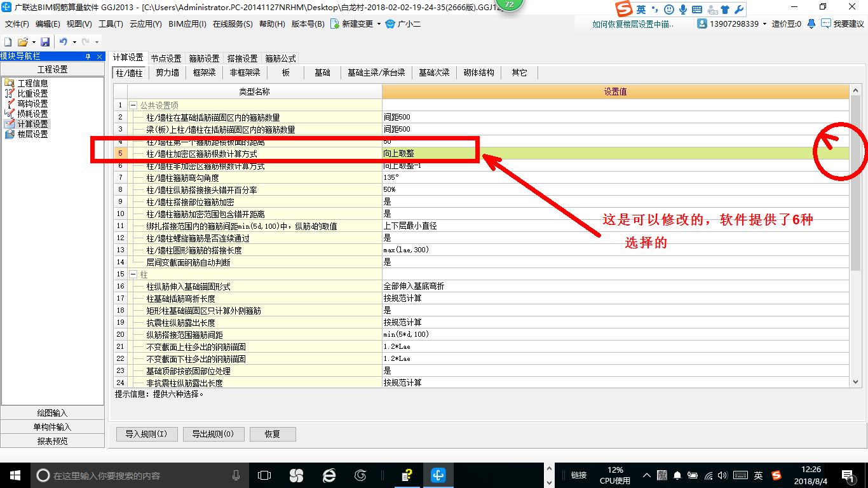Screen dimensions: 868x488
Task: Open the 工程设置 section header
Action: pyautogui.click(x=52, y=69)
